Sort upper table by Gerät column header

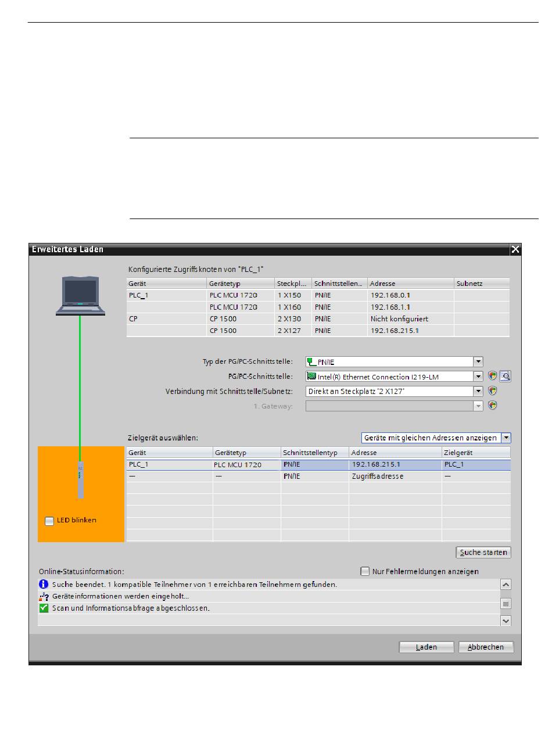167,284
